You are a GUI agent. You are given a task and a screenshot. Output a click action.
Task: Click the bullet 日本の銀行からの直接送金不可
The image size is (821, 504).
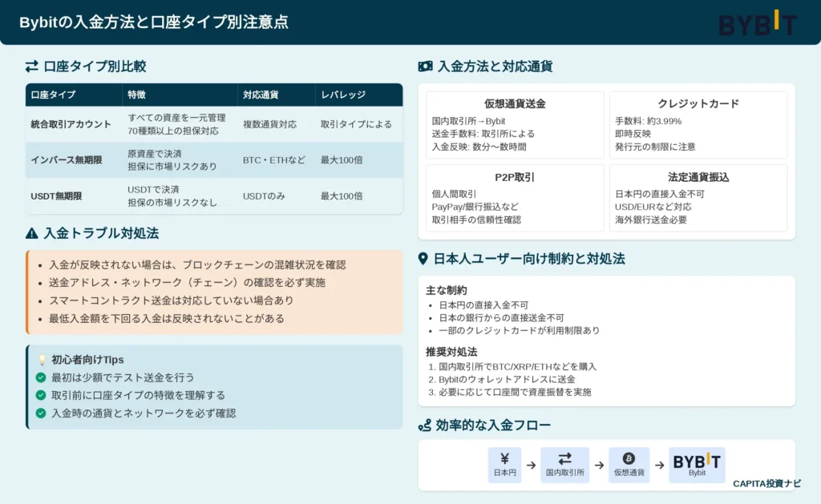click(x=502, y=317)
